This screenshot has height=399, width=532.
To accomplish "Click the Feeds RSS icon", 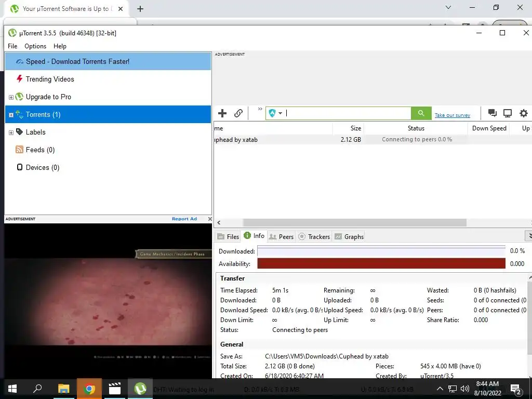I will (20, 150).
